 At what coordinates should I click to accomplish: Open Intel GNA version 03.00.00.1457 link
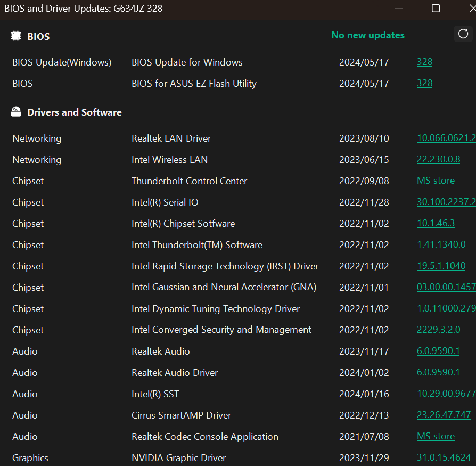tap(446, 287)
